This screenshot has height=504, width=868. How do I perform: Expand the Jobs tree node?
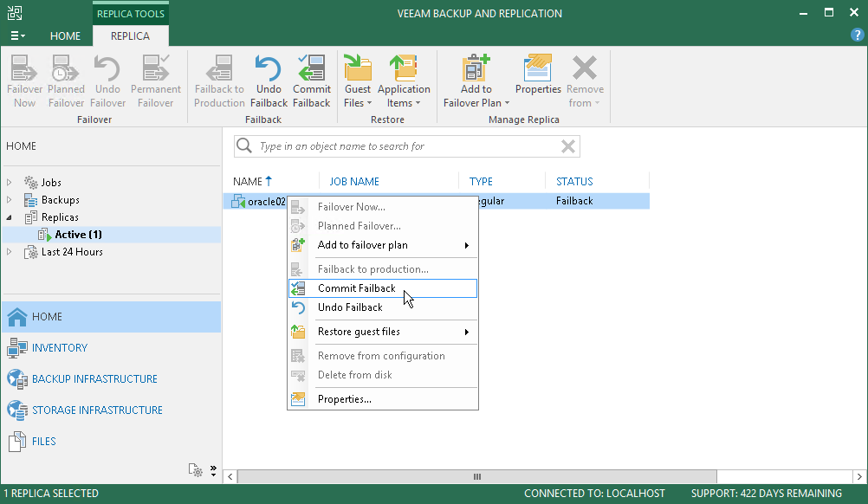click(x=9, y=182)
